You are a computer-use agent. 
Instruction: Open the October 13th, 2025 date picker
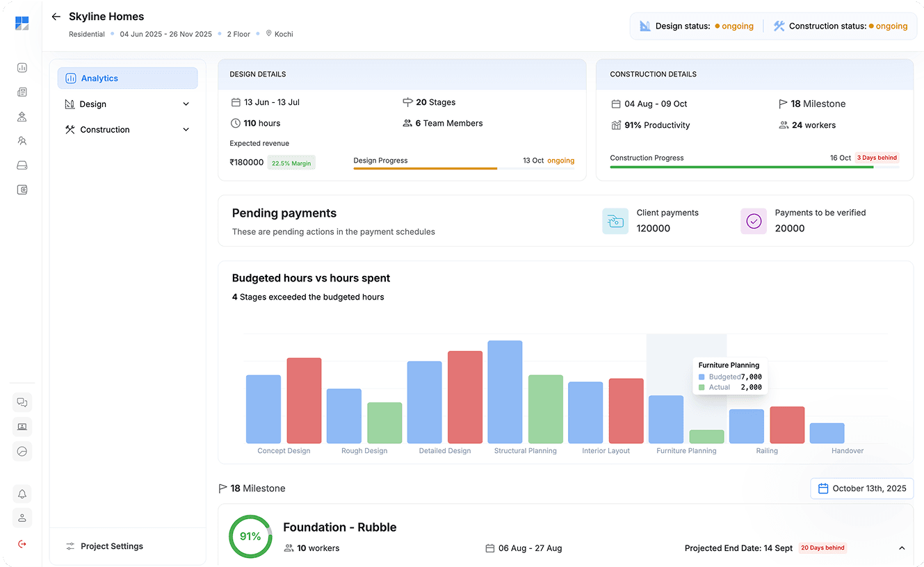862,488
